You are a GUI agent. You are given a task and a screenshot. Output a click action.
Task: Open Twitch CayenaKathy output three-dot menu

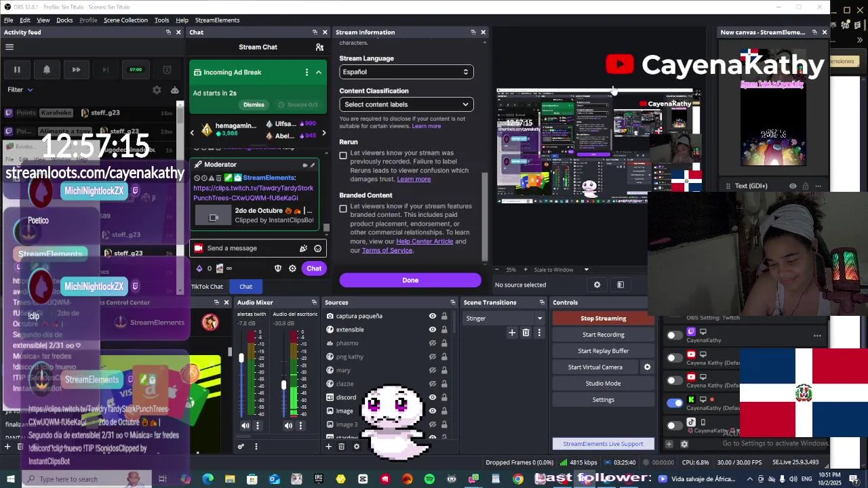[817, 335]
